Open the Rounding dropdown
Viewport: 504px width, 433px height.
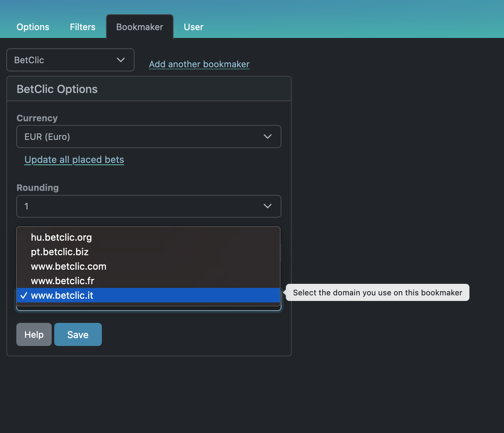click(149, 206)
